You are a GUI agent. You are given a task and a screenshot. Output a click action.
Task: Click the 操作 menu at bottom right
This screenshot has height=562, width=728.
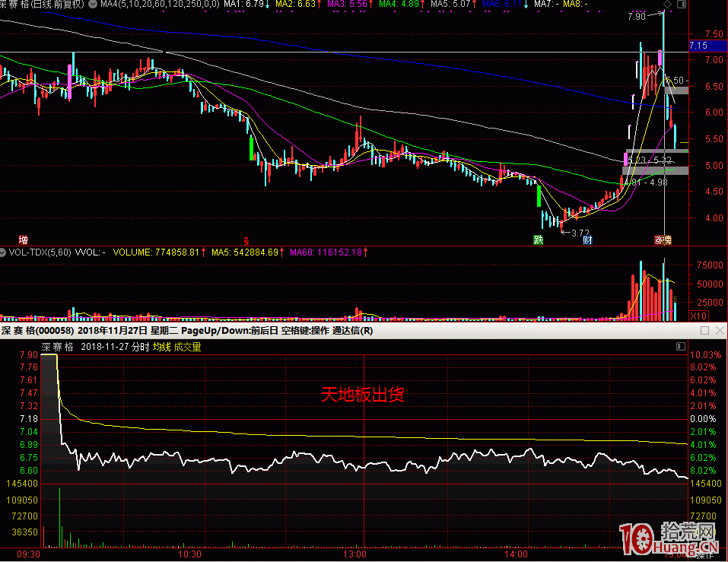click(x=705, y=555)
